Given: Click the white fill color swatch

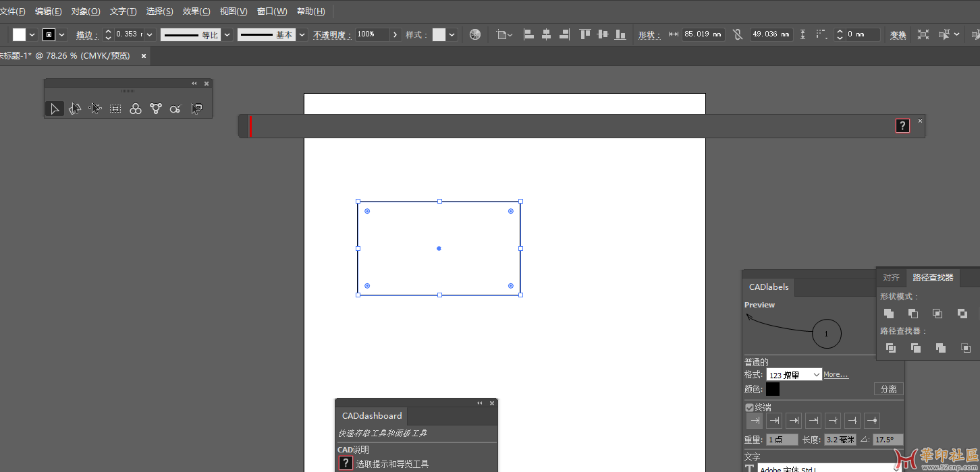Looking at the screenshot, I should (x=19, y=34).
